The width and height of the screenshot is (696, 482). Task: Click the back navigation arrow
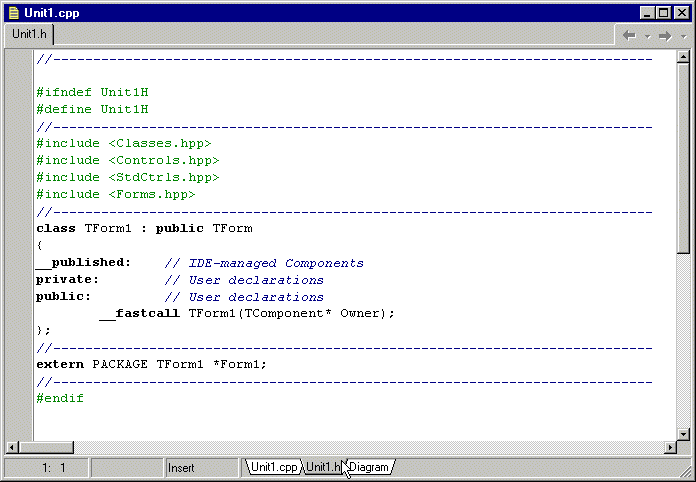click(x=629, y=35)
